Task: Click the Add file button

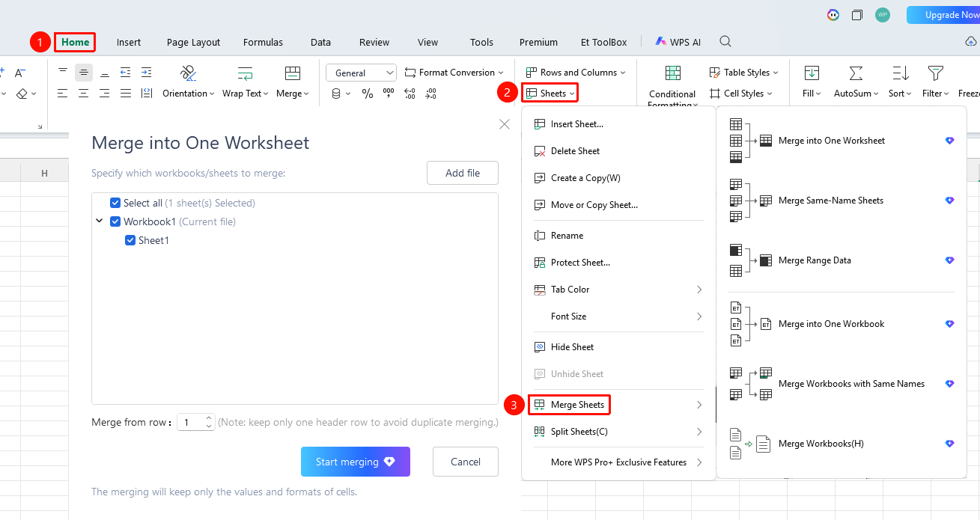Action: [x=463, y=173]
